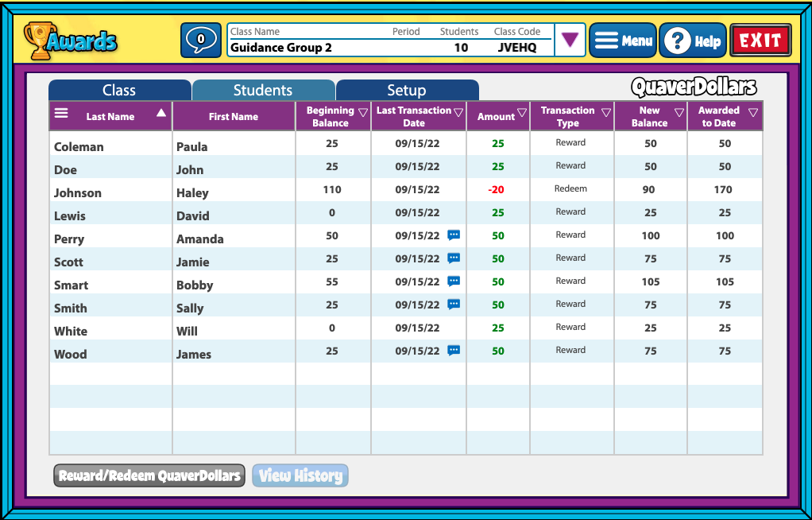This screenshot has height=520, width=812.
Task: Sort by Transaction Type triangle
Action: click(x=606, y=112)
